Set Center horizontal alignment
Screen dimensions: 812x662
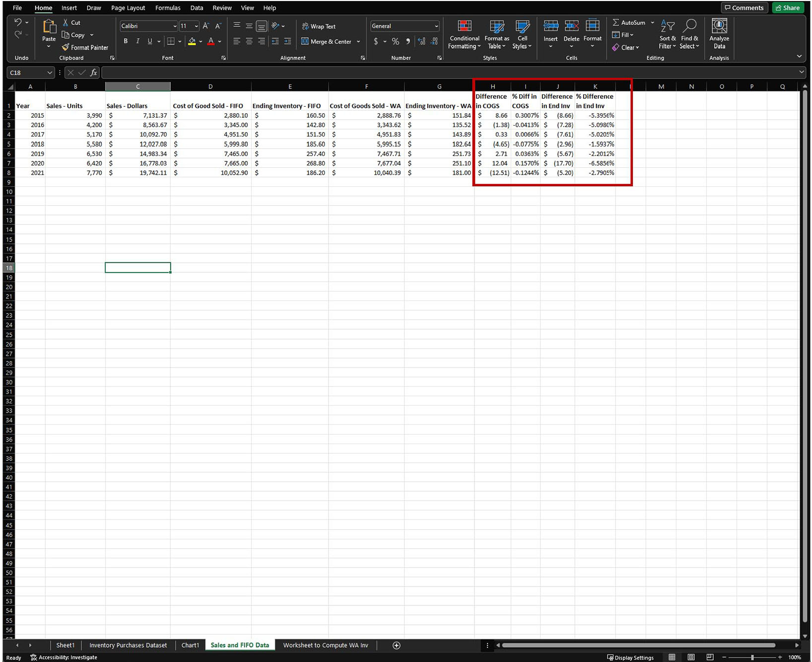pyautogui.click(x=249, y=41)
